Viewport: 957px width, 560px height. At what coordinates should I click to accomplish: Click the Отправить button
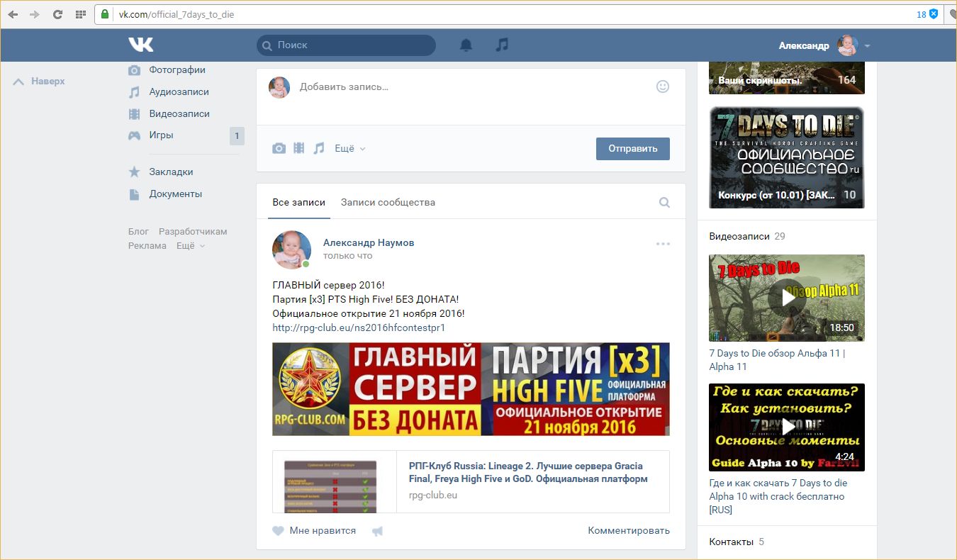tap(633, 149)
